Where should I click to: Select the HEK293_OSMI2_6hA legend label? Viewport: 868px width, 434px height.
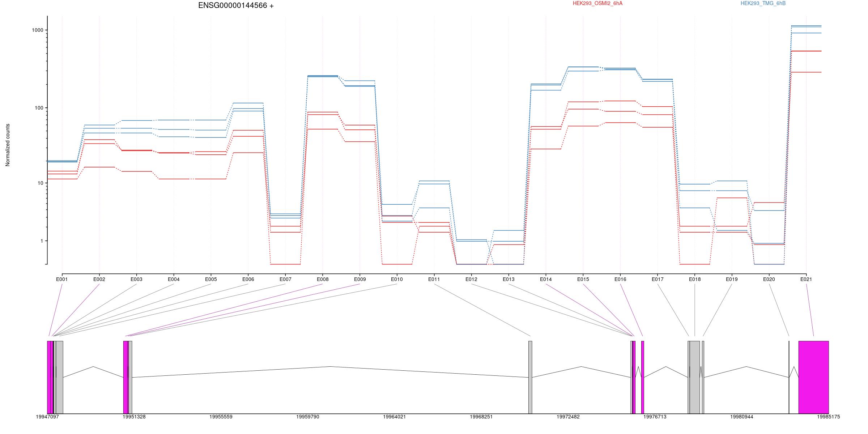tap(597, 3)
